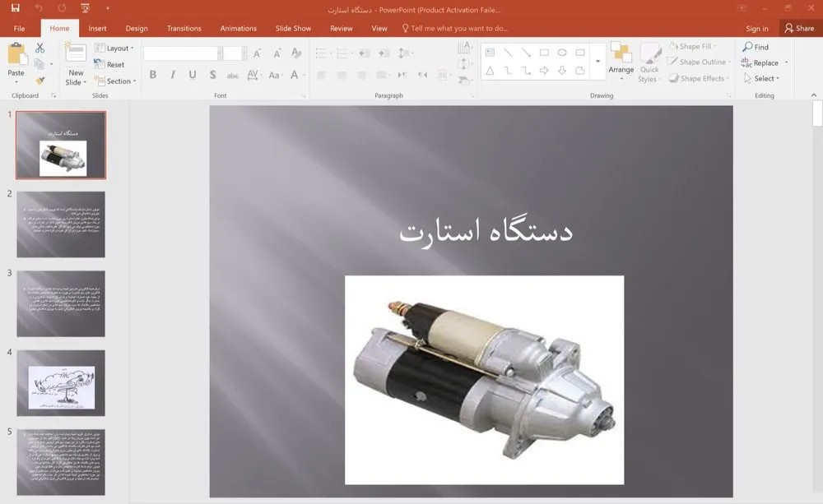
Task: Click Convert to SmartArt icon
Action: (464, 80)
